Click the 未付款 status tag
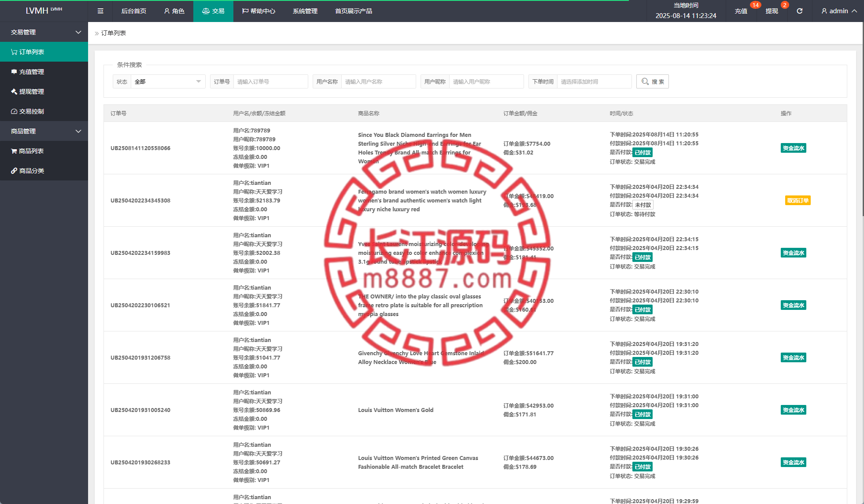This screenshot has width=864, height=504. (x=643, y=205)
